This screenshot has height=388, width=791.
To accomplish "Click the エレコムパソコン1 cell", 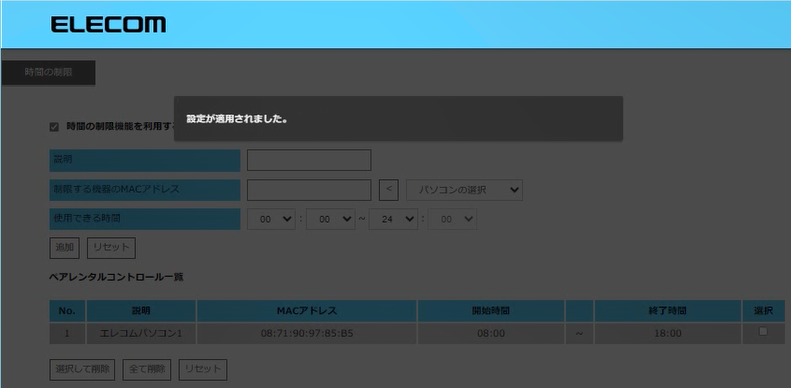I will coord(141,334).
